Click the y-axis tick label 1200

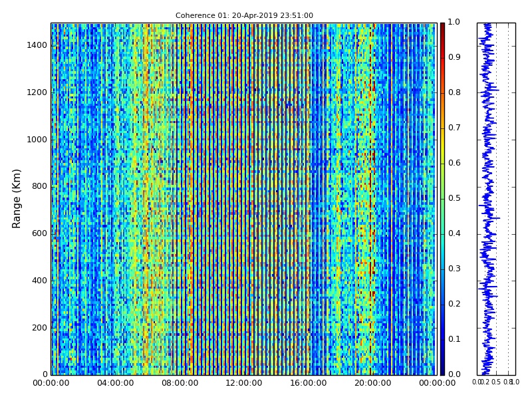pos(37,92)
